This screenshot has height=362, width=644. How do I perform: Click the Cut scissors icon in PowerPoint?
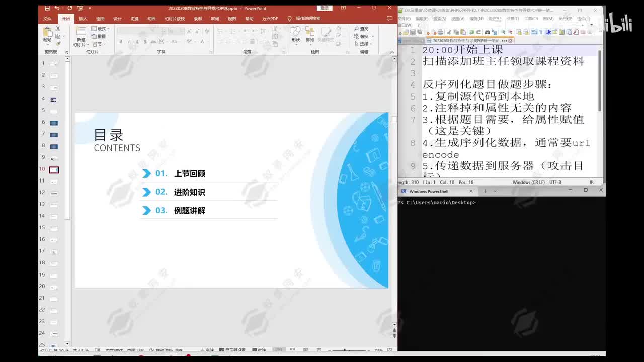tap(58, 29)
